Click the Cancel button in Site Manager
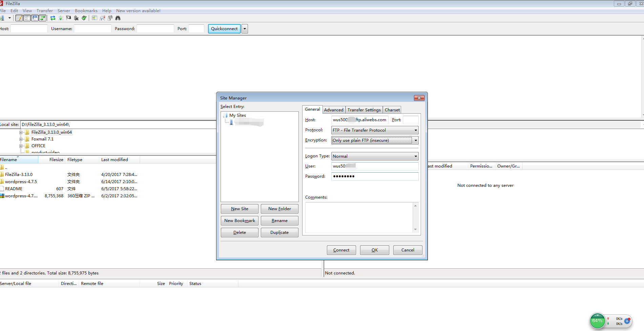The height and width of the screenshot is (331, 644). [x=408, y=250]
